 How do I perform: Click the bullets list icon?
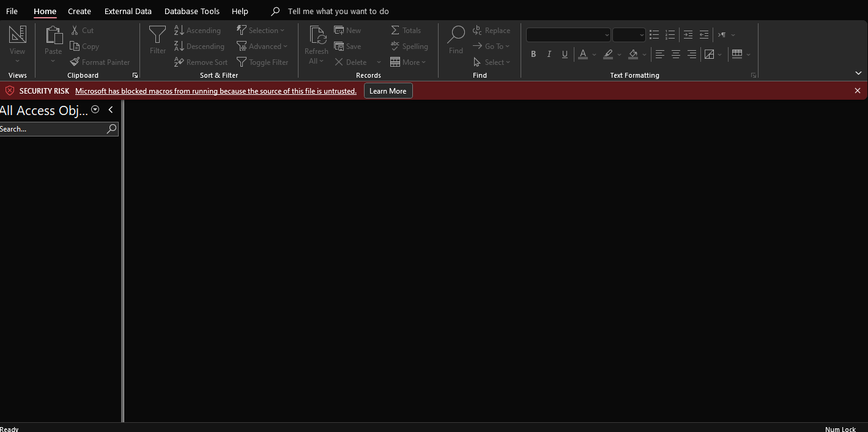(x=654, y=34)
